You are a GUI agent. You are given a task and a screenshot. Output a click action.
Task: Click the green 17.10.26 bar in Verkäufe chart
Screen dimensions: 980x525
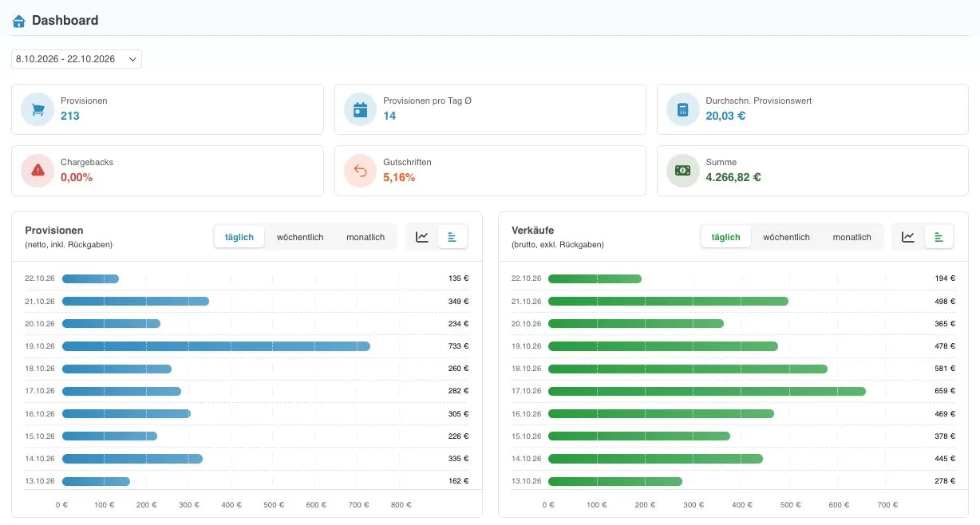click(x=707, y=391)
